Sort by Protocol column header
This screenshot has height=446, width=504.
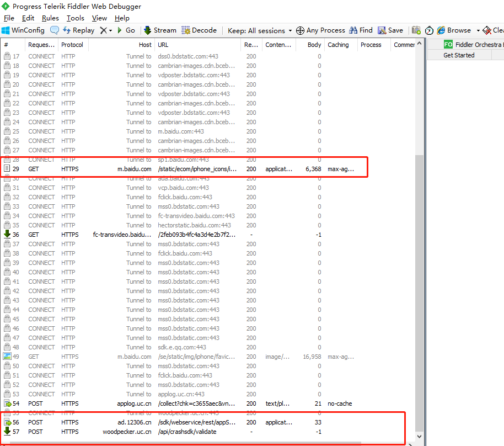click(x=73, y=45)
